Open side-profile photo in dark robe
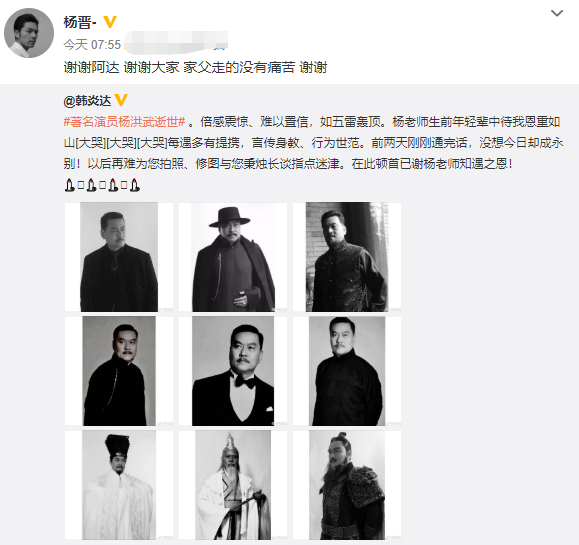The image size is (579, 545). click(119, 371)
